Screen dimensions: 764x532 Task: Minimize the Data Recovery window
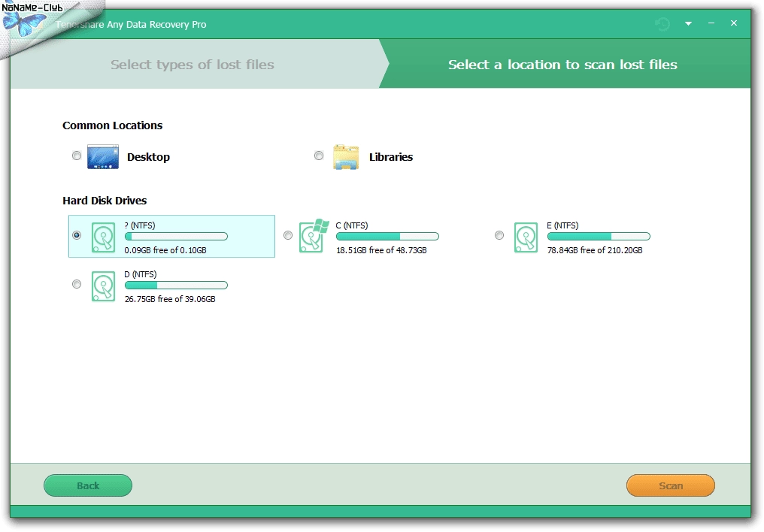click(x=711, y=23)
